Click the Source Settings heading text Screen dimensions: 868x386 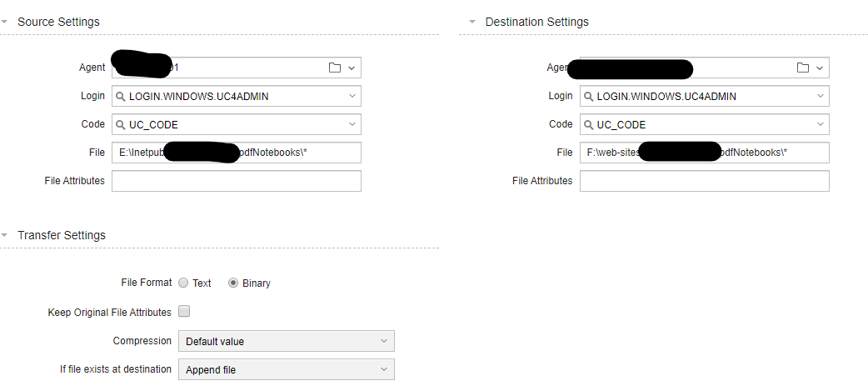pos(58,22)
